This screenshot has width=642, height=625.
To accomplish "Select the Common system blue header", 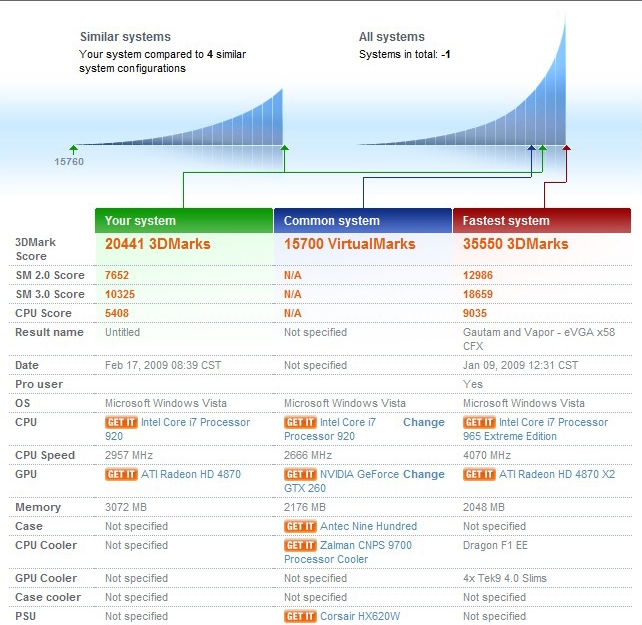I will pyautogui.click(x=363, y=221).
